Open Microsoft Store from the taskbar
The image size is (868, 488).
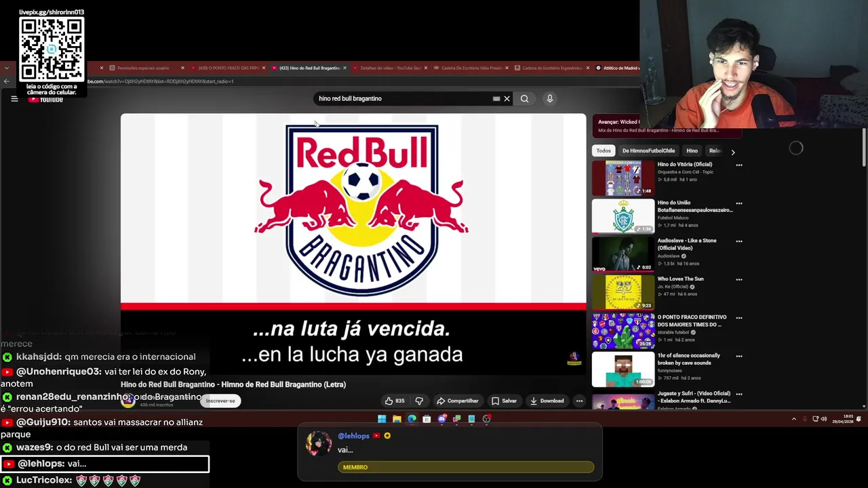point(427,419)
